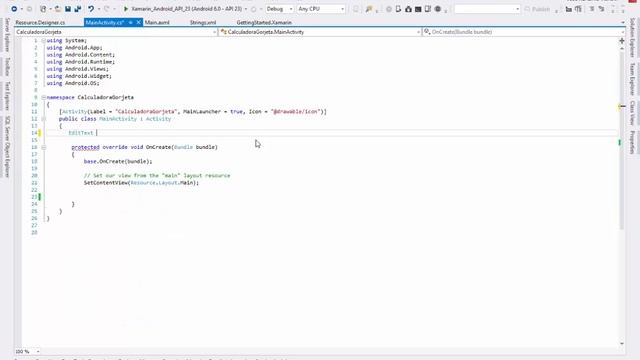Click the round globe toolbar icon

tap(438, 9)
